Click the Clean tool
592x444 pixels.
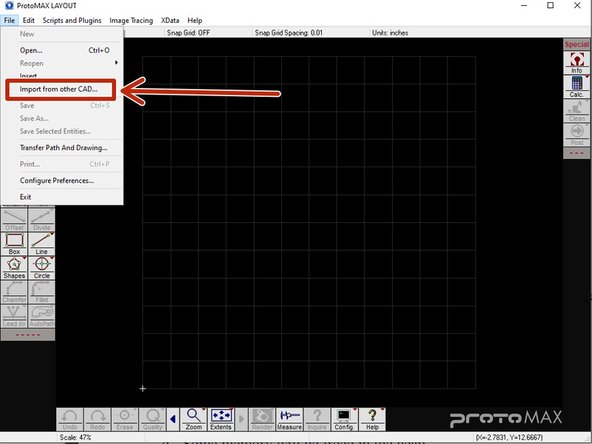[x=577, y=111]
